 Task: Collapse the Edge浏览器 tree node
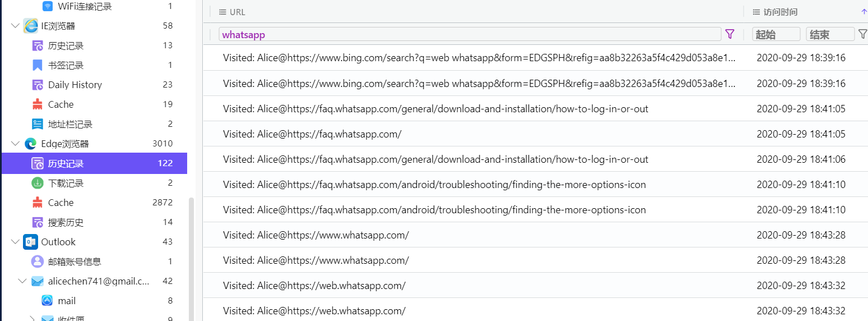click(15, 144)
